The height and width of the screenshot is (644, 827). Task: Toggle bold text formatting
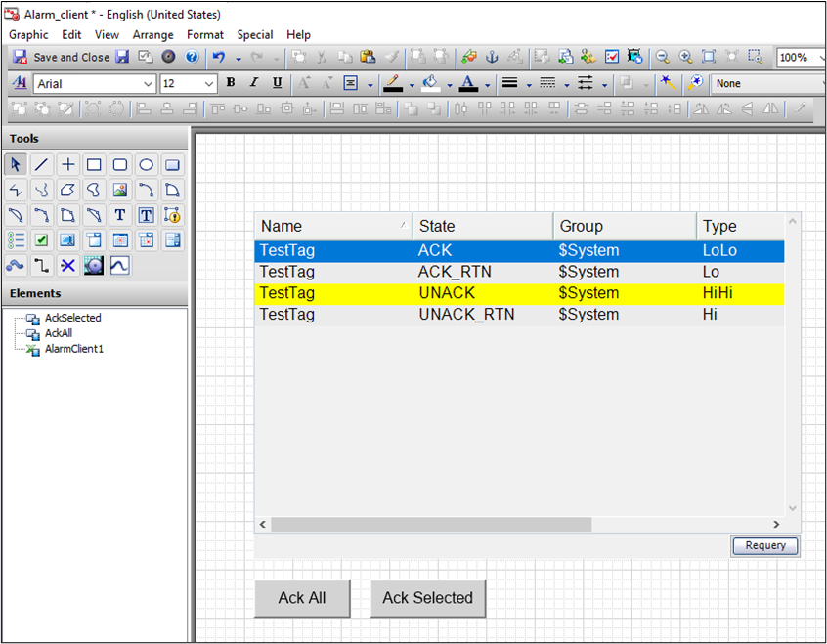(230, 83)
